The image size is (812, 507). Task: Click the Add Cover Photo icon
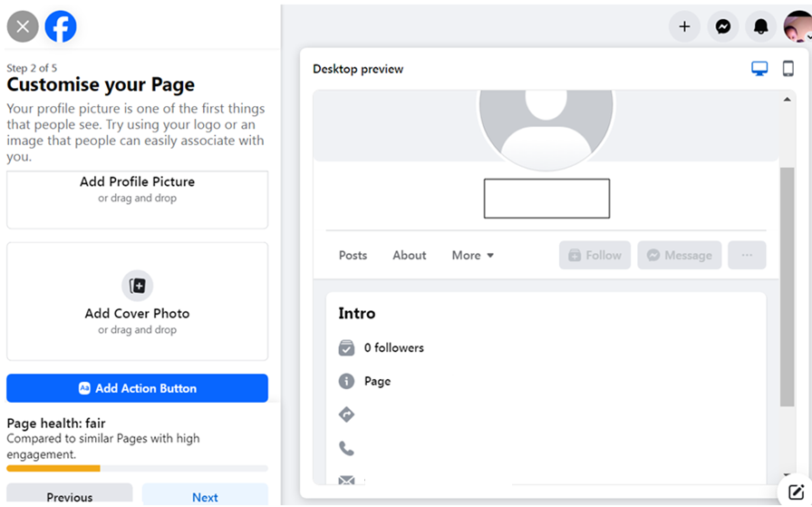(137, 286)
